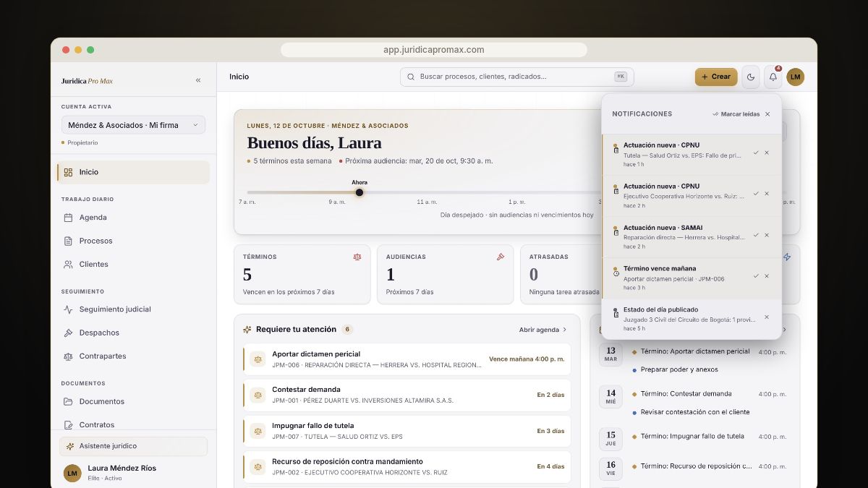The image size is (868, 488).
Task: Go to Seguimiento judicial
Action: click(133, 309)
